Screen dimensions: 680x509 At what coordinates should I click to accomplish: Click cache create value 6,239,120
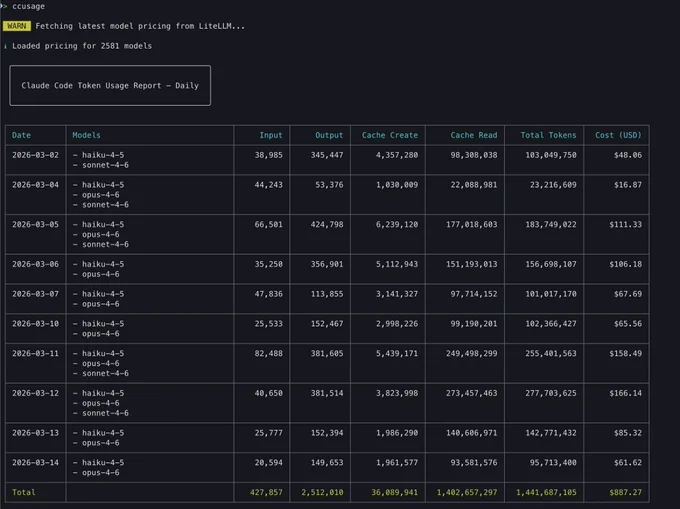coord(397,225)
